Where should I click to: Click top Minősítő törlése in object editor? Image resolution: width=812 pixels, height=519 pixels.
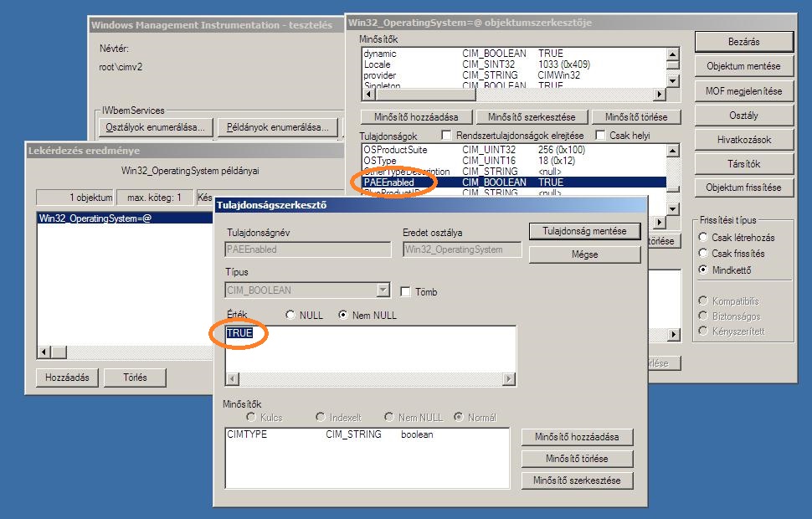(636, 117)
